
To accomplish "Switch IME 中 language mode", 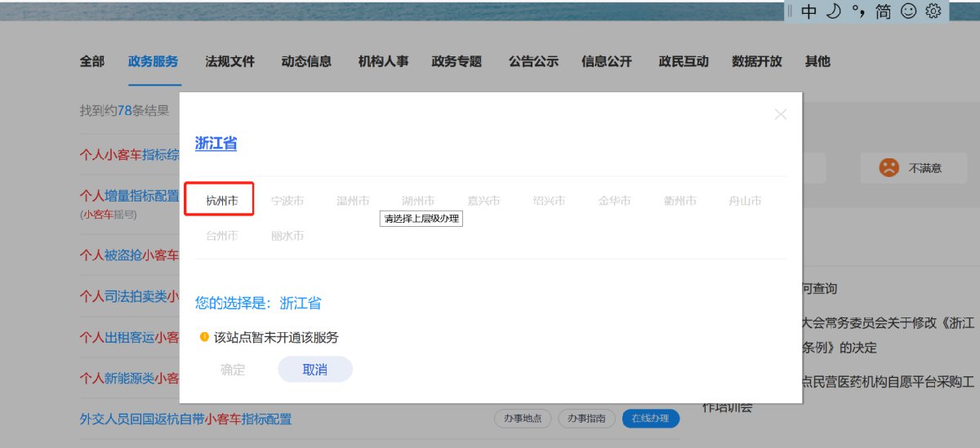I will [x=808, y=11].
